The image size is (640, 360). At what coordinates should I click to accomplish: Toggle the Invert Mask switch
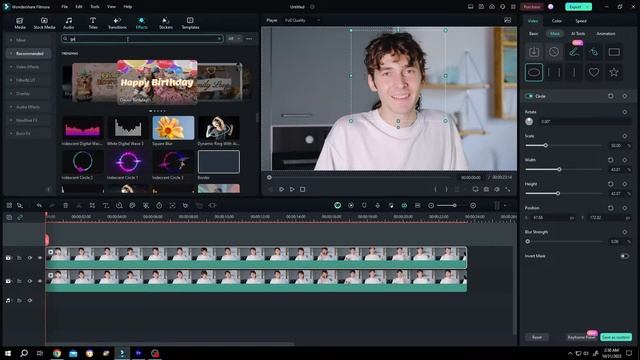tap(624, 256)
